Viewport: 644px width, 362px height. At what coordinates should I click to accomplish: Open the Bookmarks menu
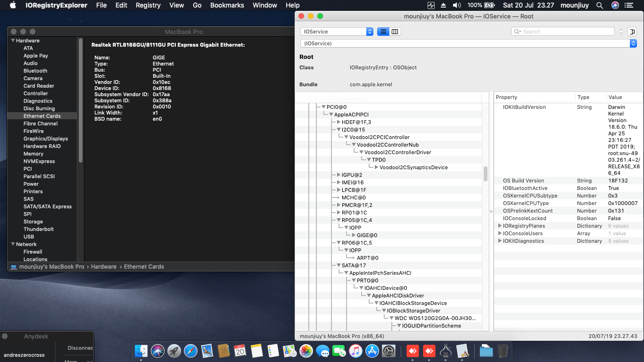tap(227, 5)
